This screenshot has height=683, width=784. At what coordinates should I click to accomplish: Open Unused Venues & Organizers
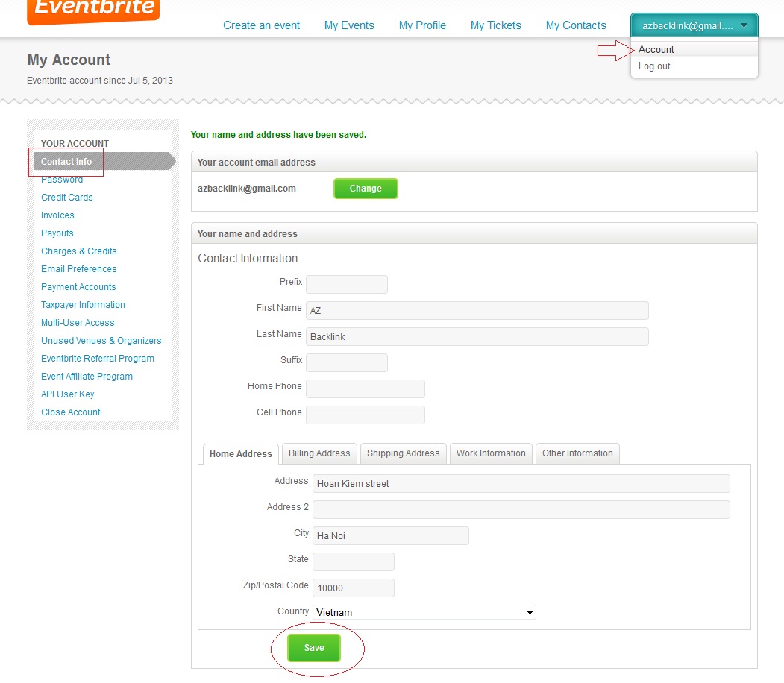(x=101, y=341)
